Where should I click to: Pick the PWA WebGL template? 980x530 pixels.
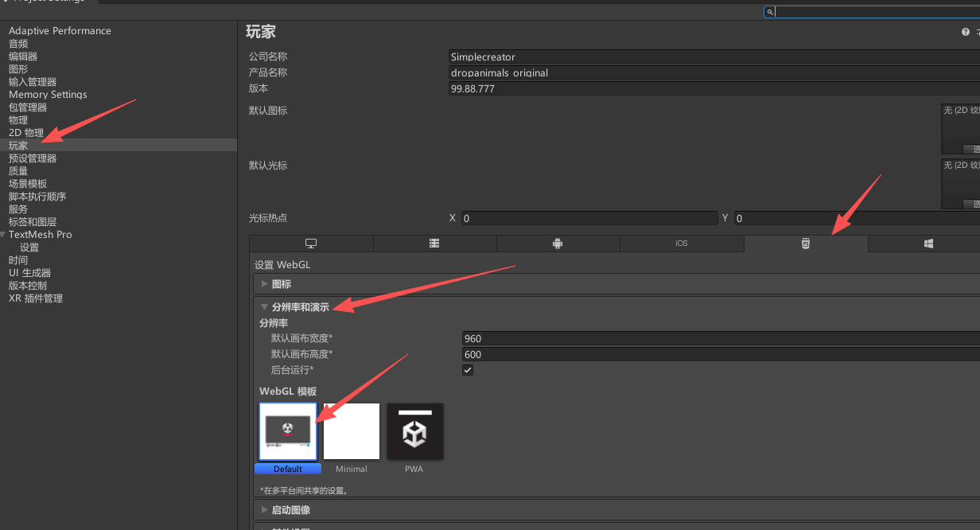pos(414,431)
